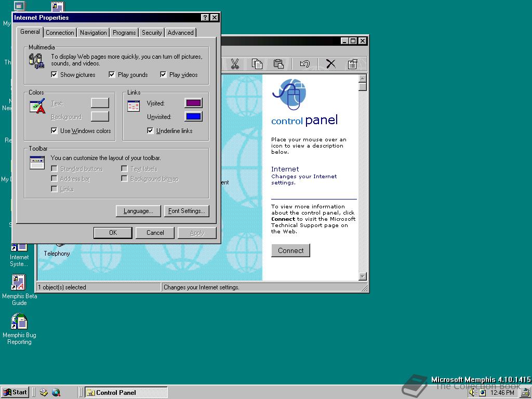This screenshot has width=532, height=399.
Task: Switch to the Programs tab
Action: (124, 33)
